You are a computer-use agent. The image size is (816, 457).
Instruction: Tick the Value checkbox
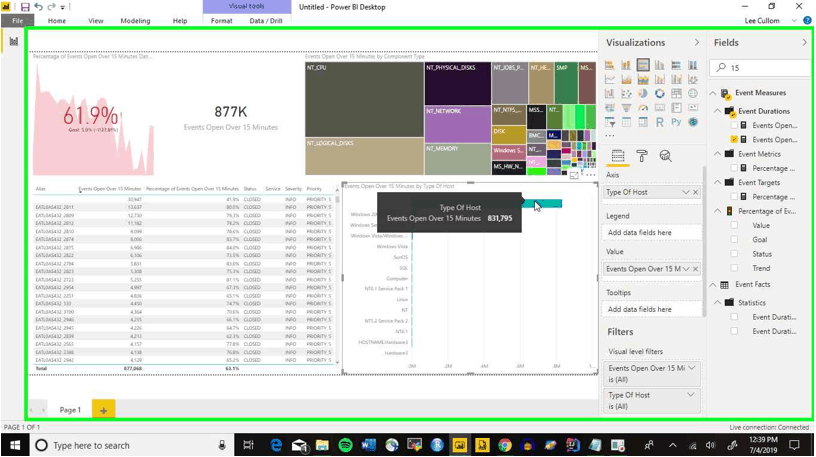pyautogui.click(x=734, y=225)
